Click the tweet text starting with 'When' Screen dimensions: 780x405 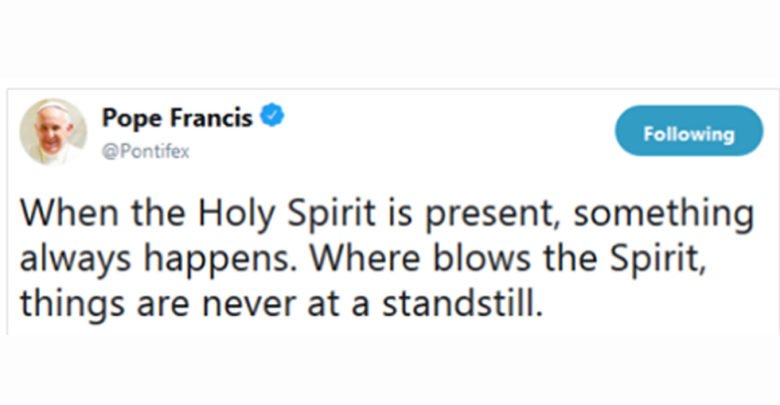387,259
